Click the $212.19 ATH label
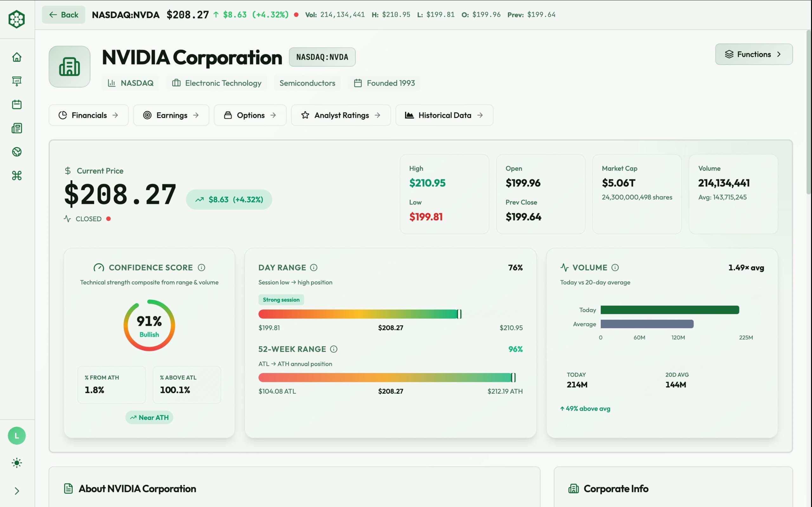The height and width of the screenshot is (507, 812). [505, 391]
